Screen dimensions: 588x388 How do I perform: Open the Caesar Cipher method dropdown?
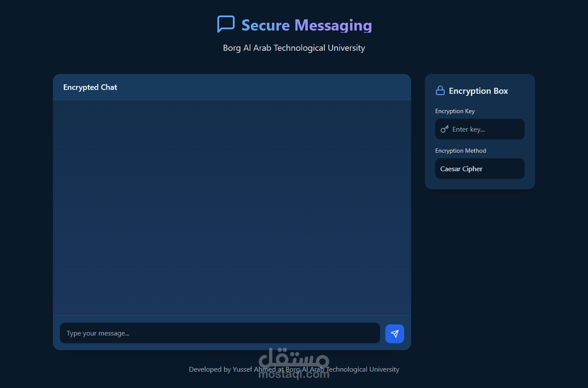click(x=480, y=169)
